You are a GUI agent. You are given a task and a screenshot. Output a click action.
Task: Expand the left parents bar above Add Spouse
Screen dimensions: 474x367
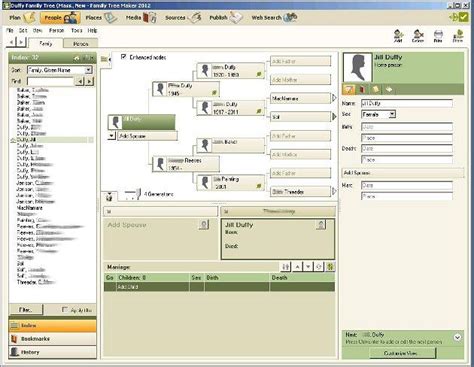[161, 211]
